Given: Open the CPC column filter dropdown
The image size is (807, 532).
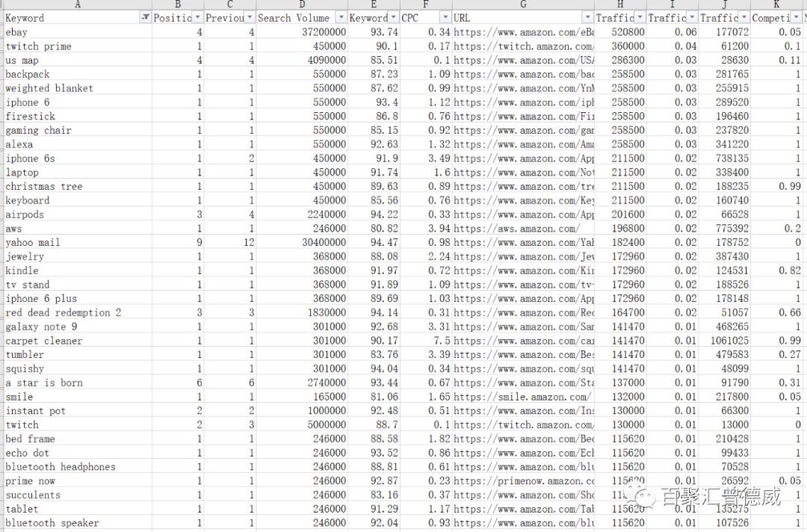Looking at the screenshot, I should click(445, 17).
